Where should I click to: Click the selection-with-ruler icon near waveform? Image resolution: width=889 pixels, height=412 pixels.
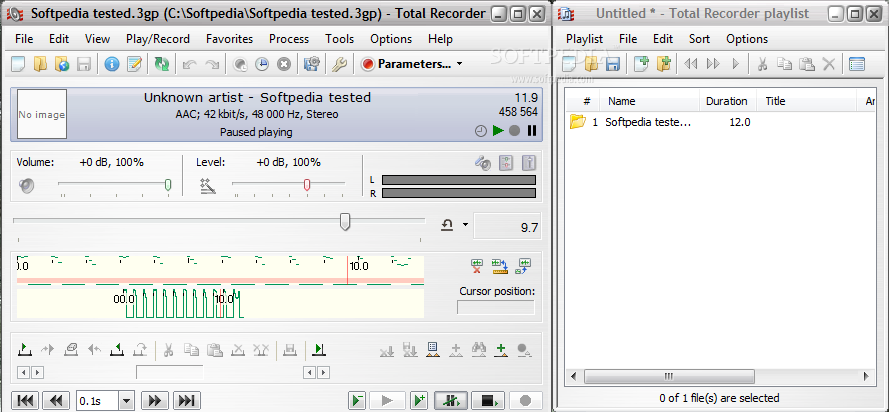click(500, 266)
